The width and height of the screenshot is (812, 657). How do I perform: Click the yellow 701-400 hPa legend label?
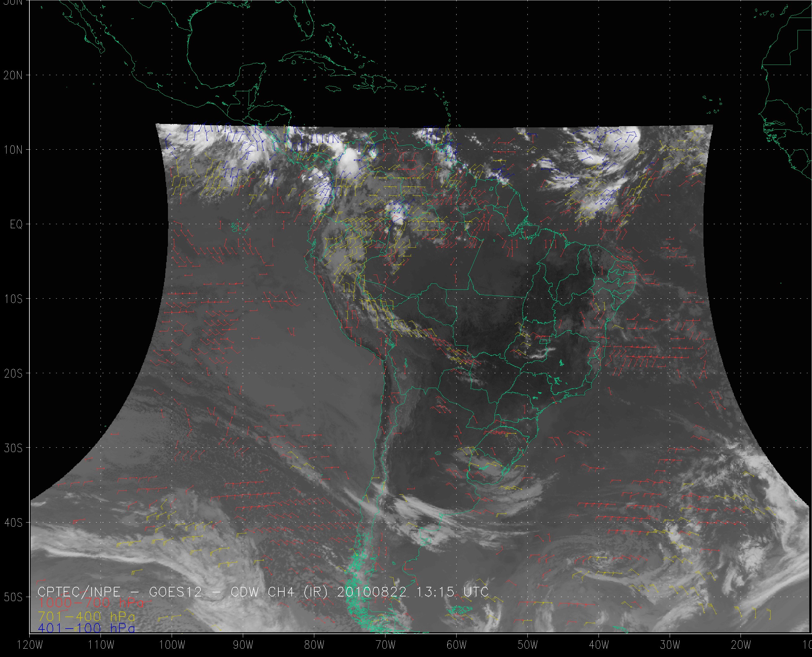pyautogui.click(x=86, y=616)
